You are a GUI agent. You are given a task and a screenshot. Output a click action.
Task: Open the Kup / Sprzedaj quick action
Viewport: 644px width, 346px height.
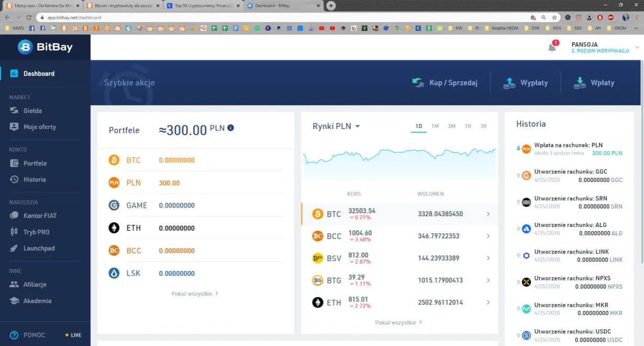[445, 83]
